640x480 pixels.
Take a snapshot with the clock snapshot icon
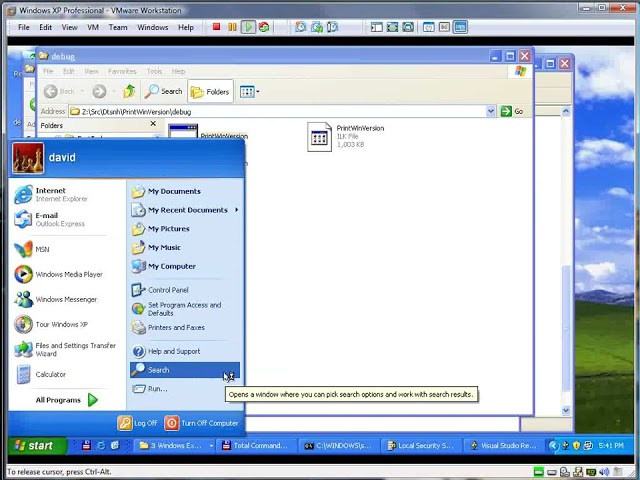point(300,27)
